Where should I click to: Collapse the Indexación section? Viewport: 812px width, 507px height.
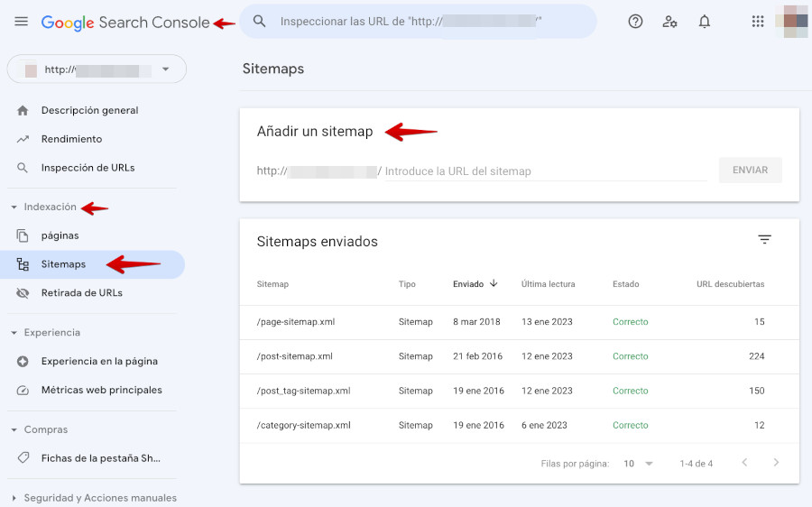click(14, 207)
